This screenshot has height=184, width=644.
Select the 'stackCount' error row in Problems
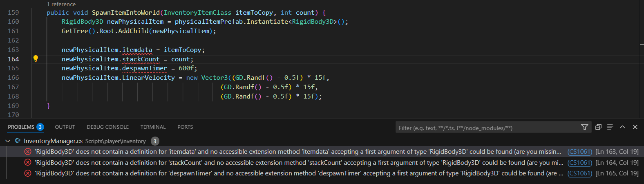coord(286,162)
